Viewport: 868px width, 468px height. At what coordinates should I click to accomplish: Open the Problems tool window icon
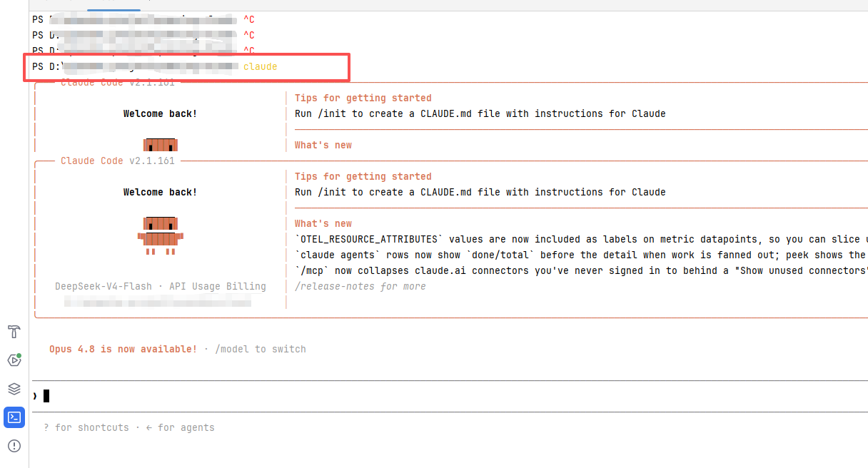14,446
